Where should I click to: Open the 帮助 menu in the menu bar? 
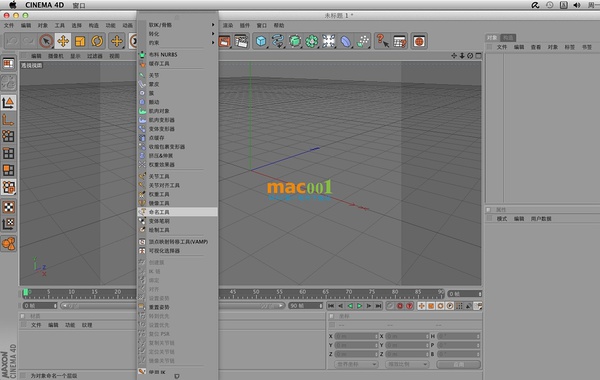pos(279,25)
